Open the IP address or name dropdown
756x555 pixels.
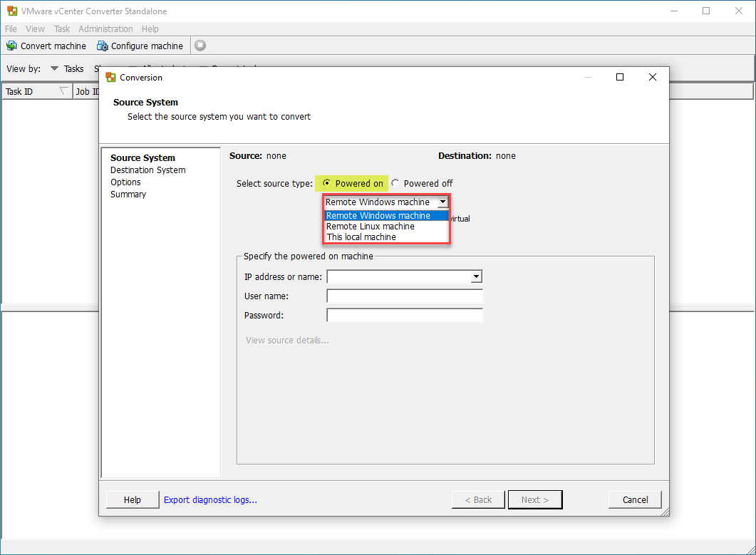tap(476, 276)
